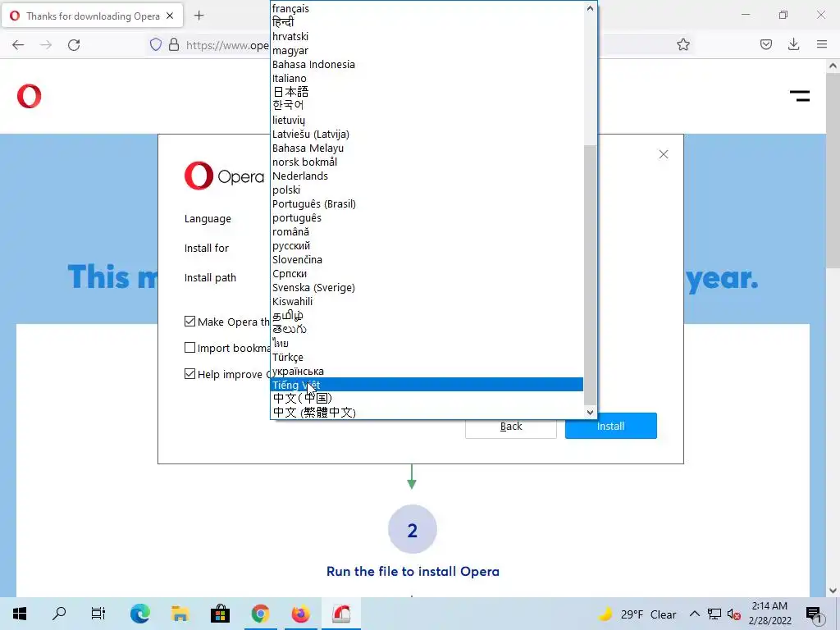The width and height of the screenshot is (840, 630).
Task: Choose română in the list
Action: coord(427,231)
